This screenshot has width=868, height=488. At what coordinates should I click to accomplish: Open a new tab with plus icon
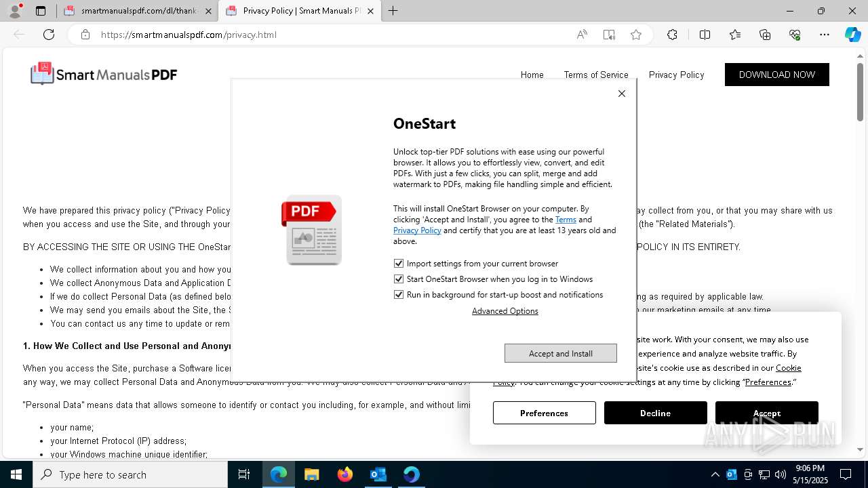pos(393,11)
